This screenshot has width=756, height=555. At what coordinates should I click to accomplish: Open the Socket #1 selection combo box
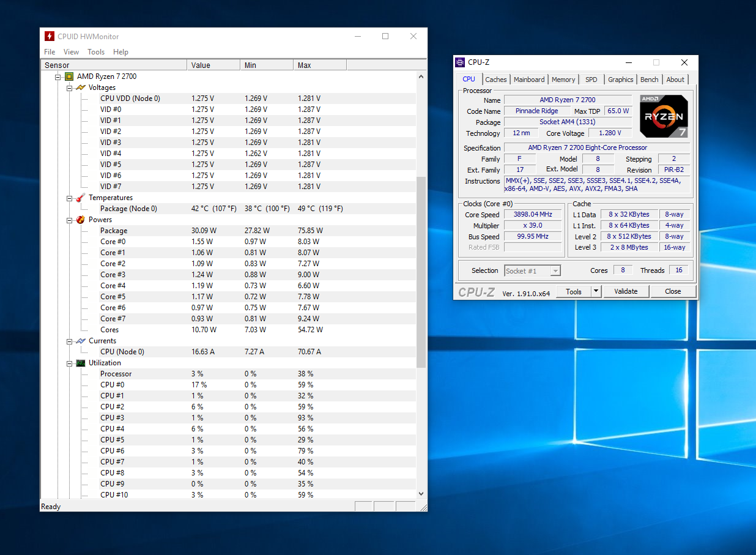pos(533,270)
